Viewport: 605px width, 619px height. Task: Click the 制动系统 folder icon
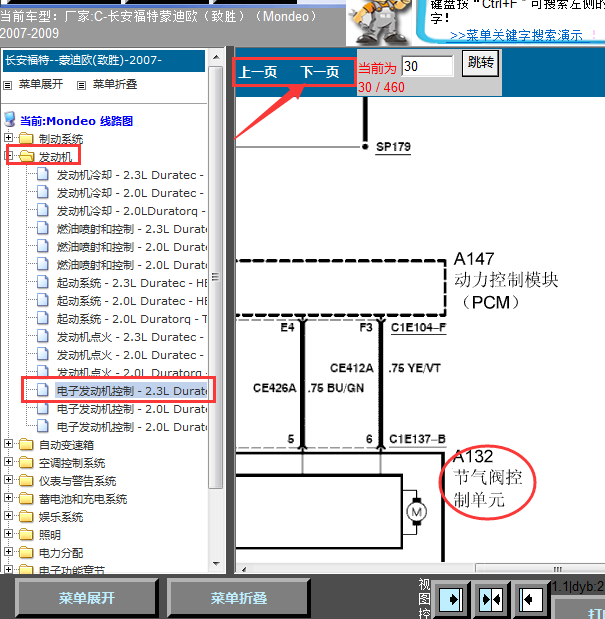coord(26,138)
